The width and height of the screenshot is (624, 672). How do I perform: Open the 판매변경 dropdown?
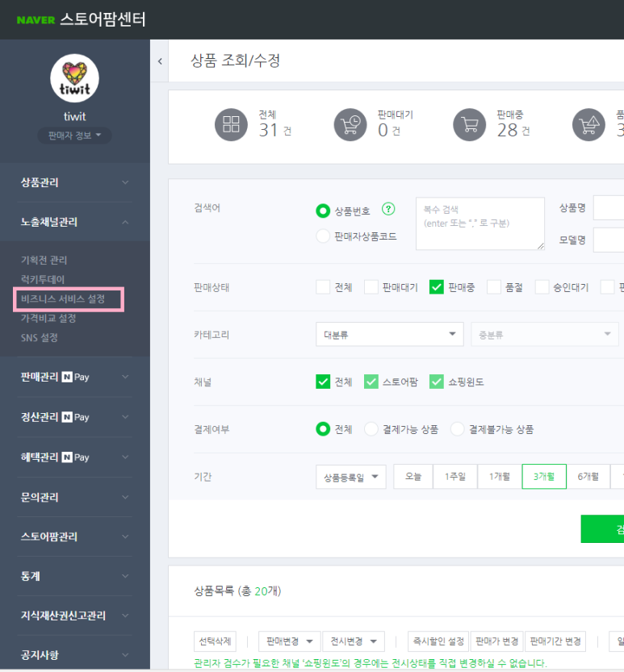pos(290,641)
